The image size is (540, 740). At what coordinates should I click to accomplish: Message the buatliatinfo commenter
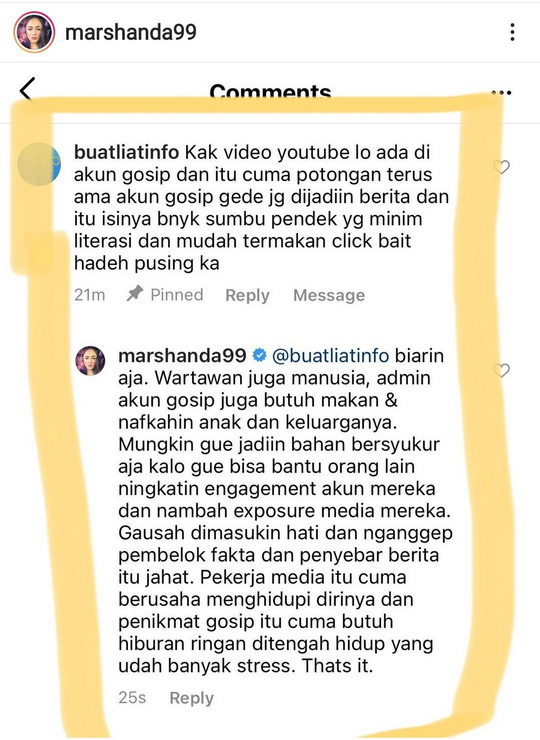coord(329,295)
